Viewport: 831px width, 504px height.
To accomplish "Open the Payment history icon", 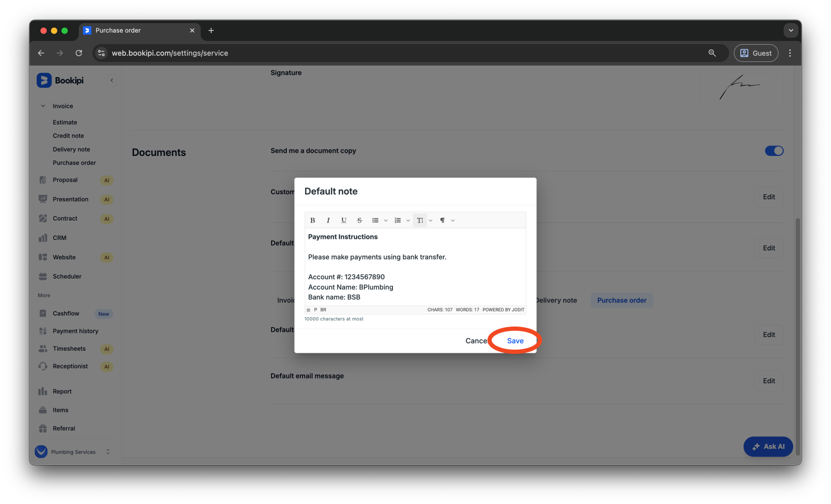I will point(43,331).
